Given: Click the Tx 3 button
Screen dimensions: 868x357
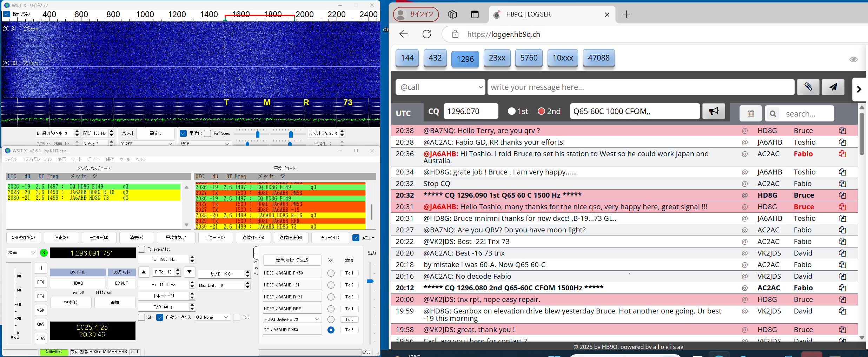Looking at the screenshot, I should pos(349,297).
